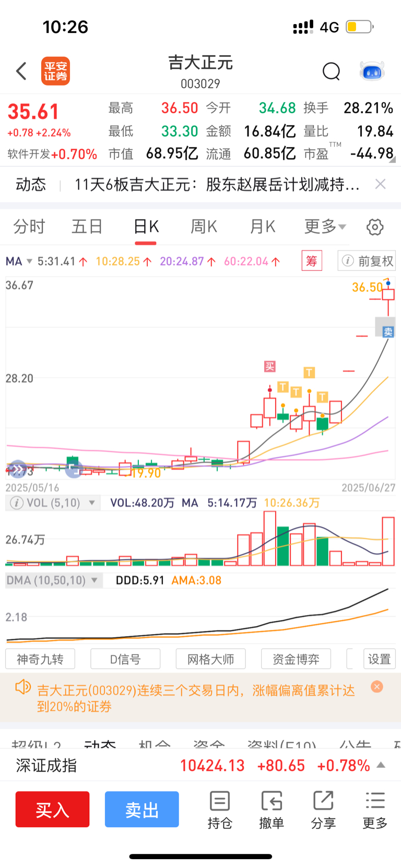This screenshot has height=868, width=401.
Task: Tap the 19.90 low price label on chart
Action: tap(146, 473)
